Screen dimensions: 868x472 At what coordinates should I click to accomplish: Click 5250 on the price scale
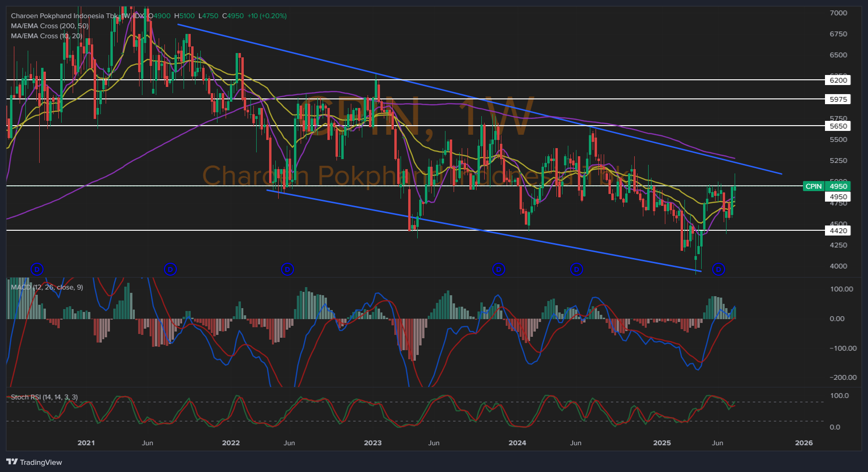[838, 161]
